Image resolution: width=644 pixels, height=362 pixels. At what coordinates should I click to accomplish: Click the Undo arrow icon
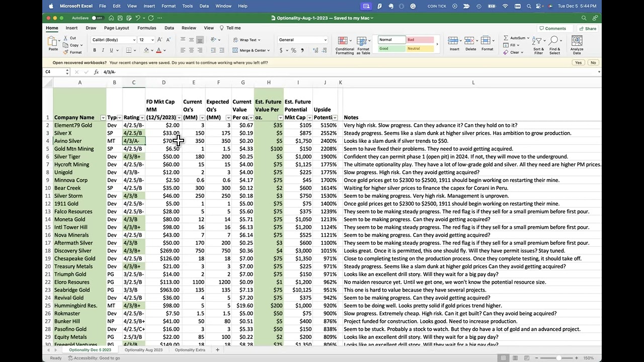click(137, 18)
